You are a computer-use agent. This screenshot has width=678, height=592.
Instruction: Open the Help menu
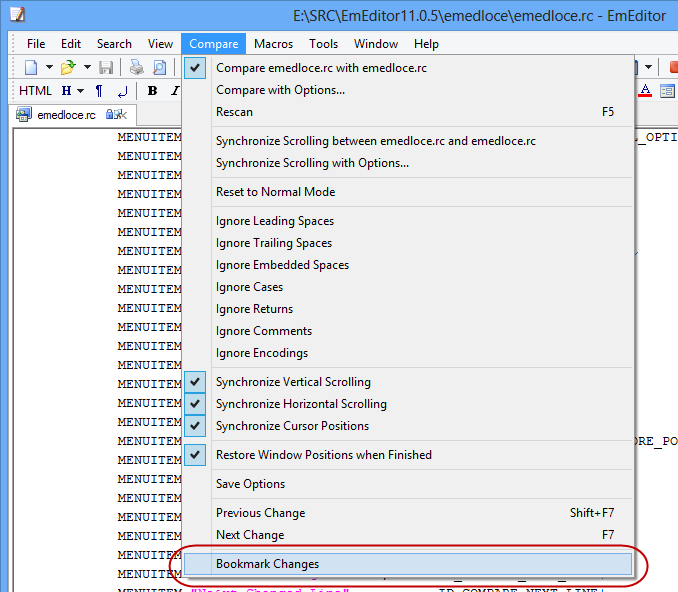[426, 44]
